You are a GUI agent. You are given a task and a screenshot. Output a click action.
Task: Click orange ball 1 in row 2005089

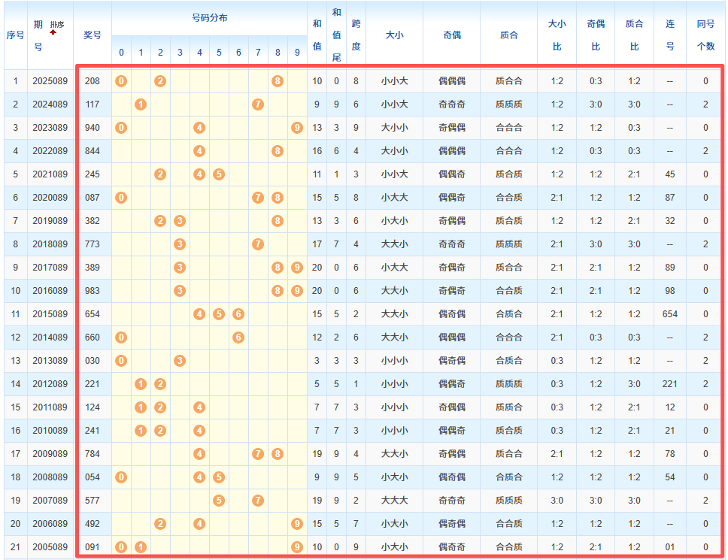[x=141, y=547]
